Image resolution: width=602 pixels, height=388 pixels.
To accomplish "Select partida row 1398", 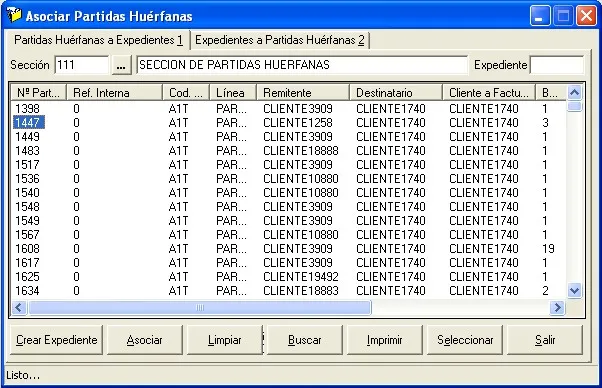I will point(288,109).
